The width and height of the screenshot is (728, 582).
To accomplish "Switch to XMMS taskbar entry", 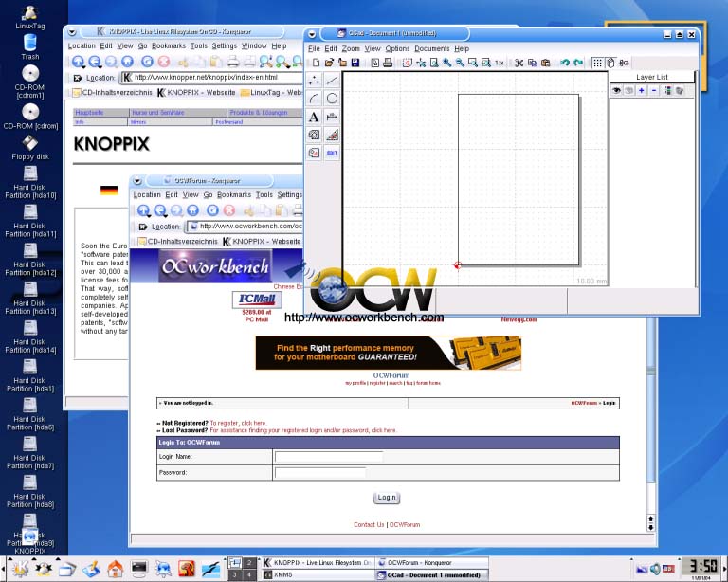I will [318, 574].
